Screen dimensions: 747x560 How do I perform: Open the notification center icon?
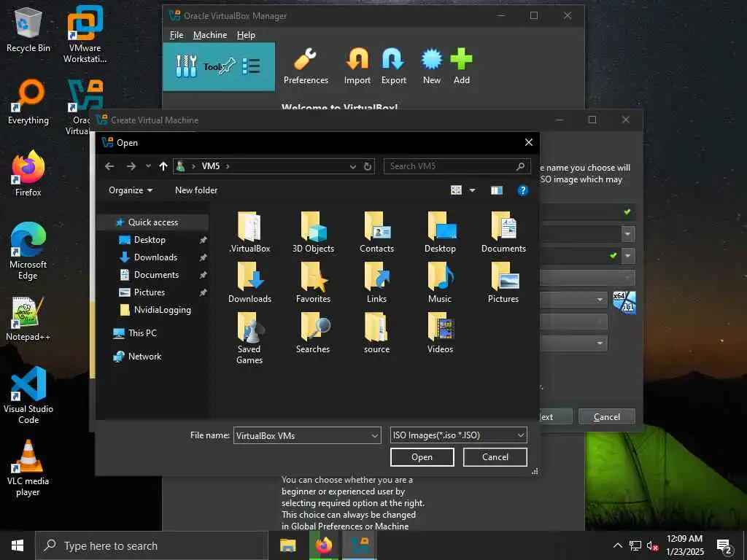click(724, 546)
